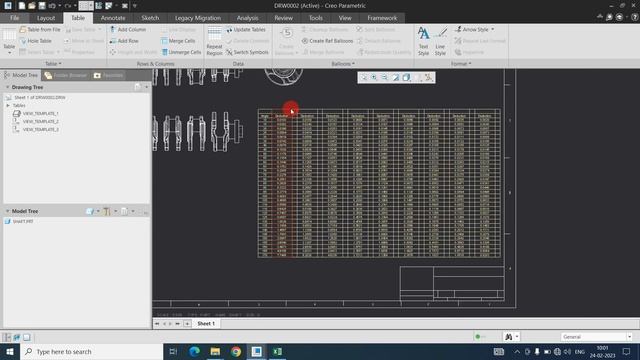640x360 pixels.
Task: Open the File menu
Action: (x=15, y=18)
